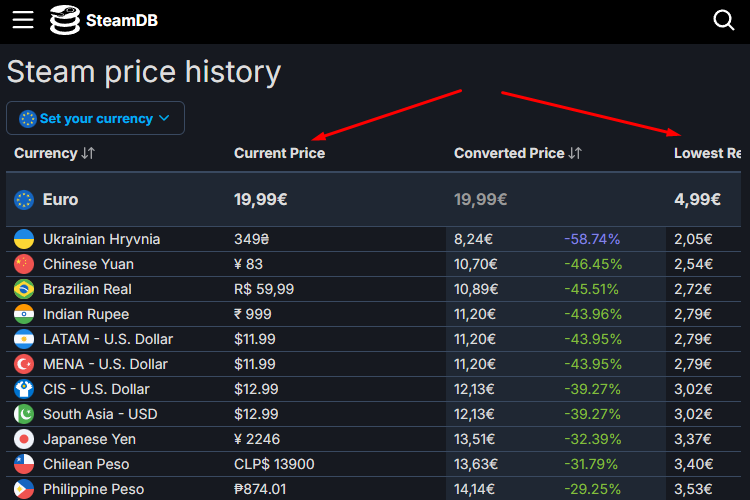The image size is (750, 500).
Task: Click the SteamDB logo
Action: click(x=104, y=20)
